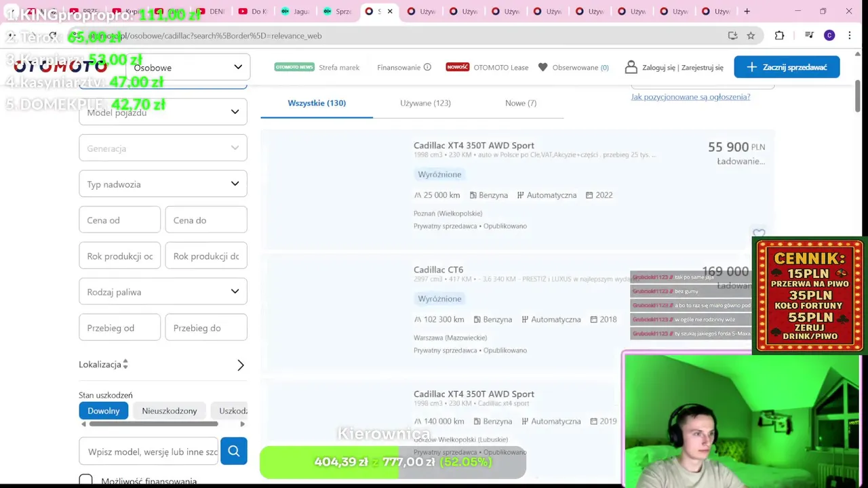Open the Finansowanie link

[x=399, y=67]
